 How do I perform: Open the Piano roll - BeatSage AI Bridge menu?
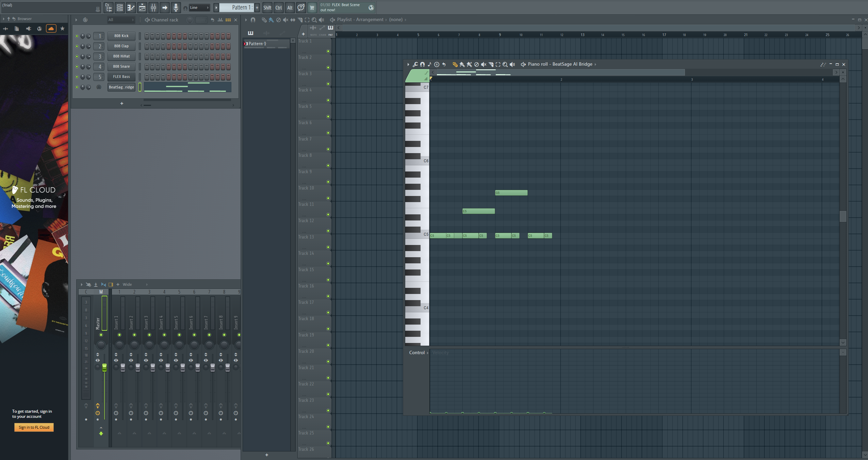tap(559, 64)
